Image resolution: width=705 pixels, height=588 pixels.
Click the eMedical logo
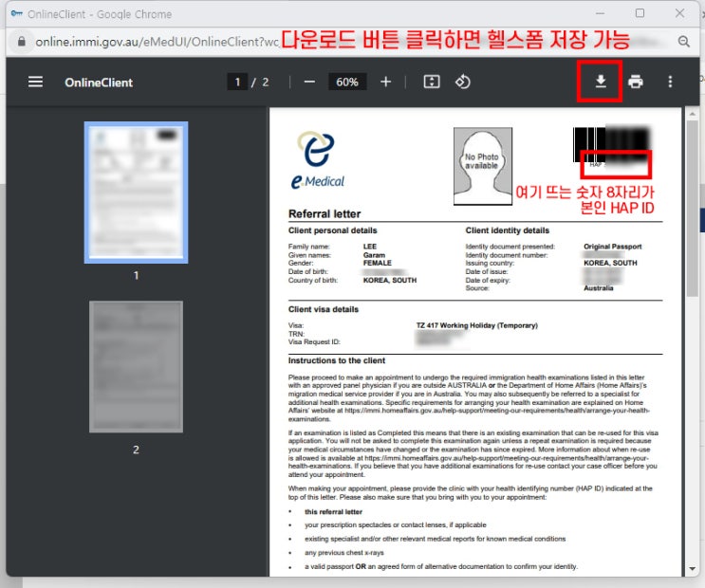click(x=318, y=159)
